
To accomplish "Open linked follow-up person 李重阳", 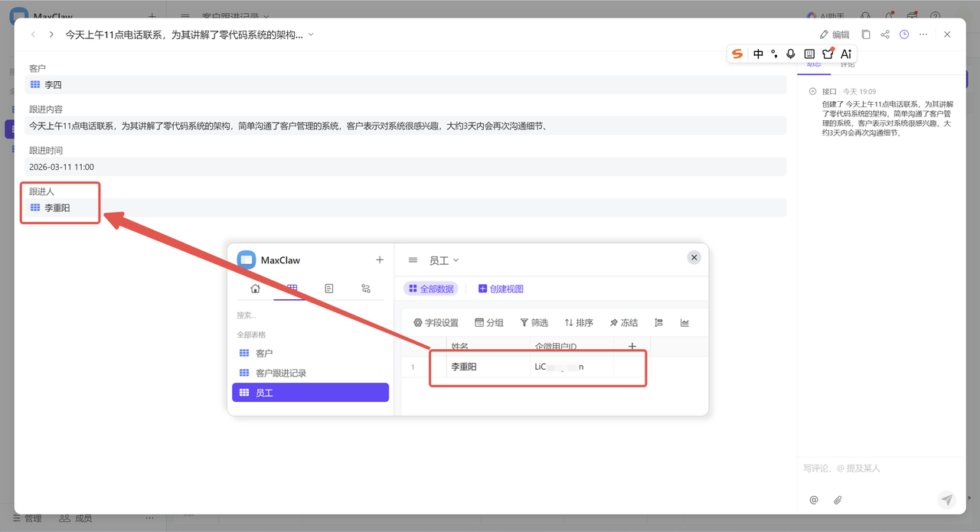I will click(57, 207).
